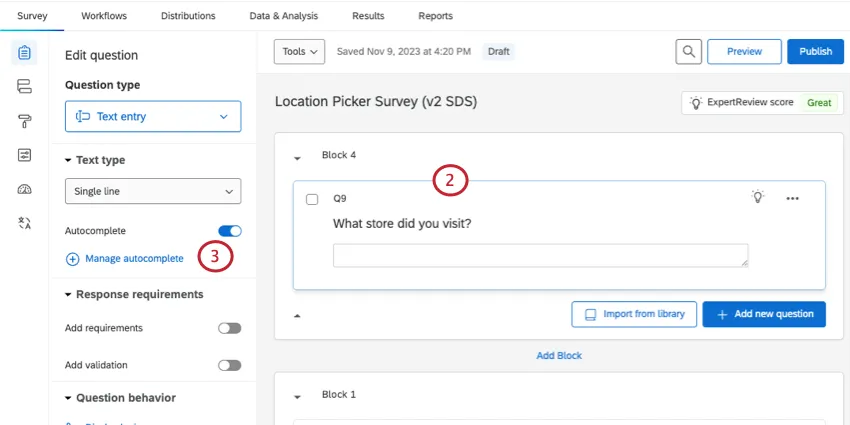The width and height of the screenshot is (850, 425).
Task: Expand the Tools dropdown menu
Action: [300, 51]
